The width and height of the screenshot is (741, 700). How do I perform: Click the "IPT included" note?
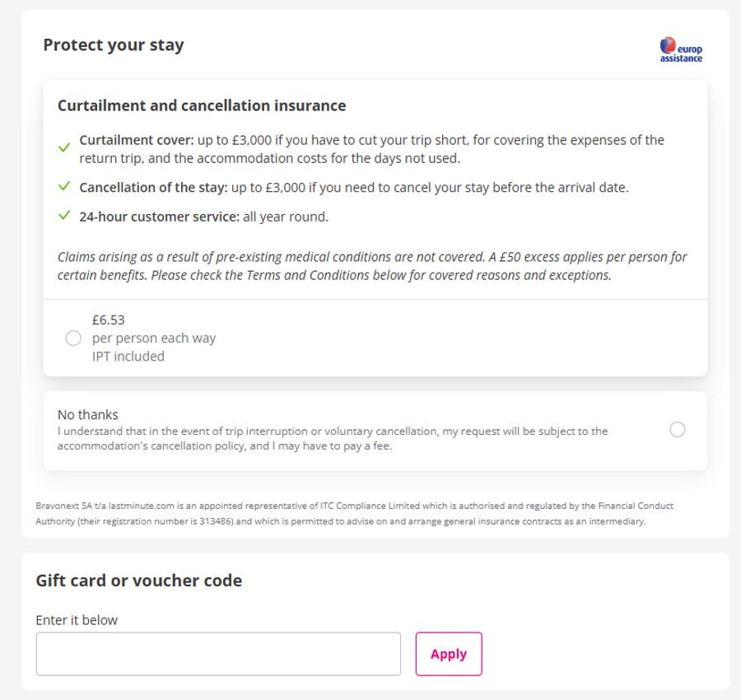[x=128, y=357]
